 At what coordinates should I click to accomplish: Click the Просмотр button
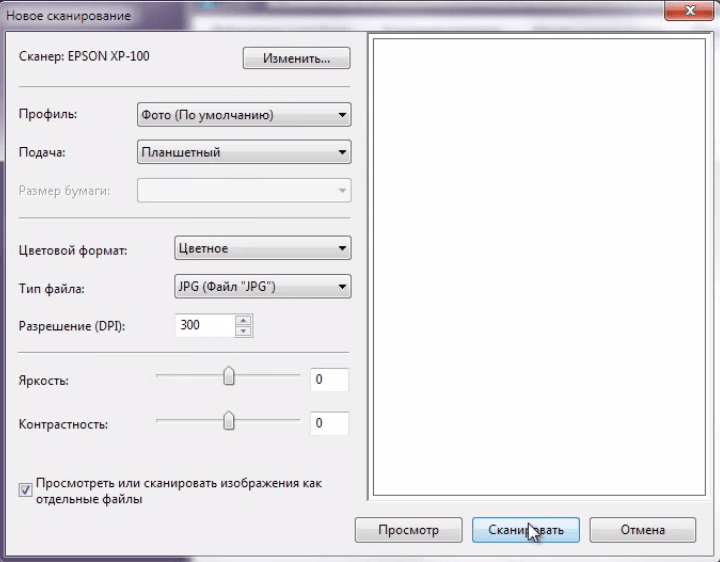(409, 530)
